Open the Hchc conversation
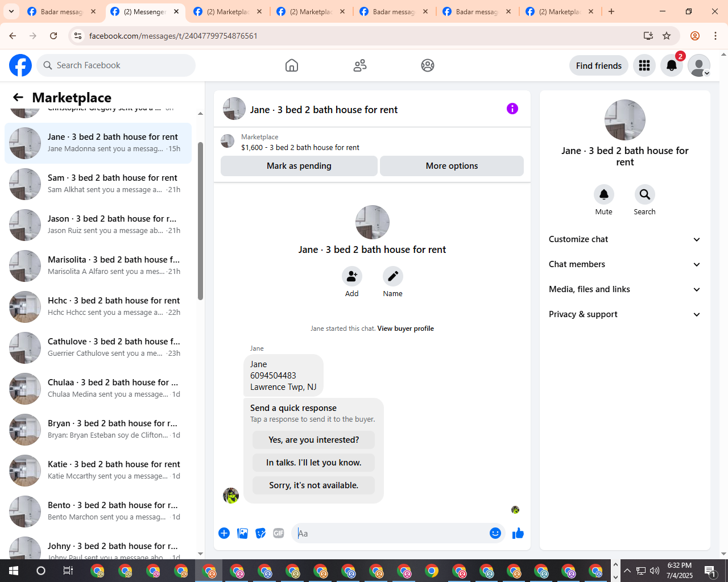 (98, 307)
